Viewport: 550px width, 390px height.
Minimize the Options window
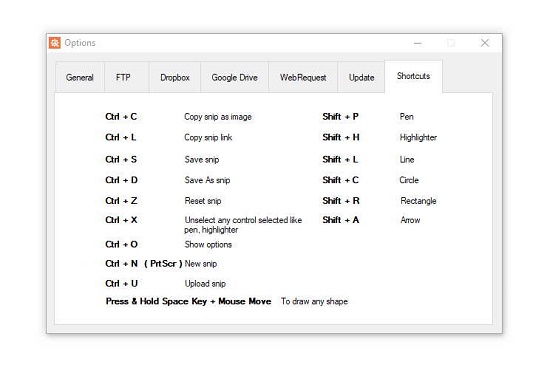click(x=417, y=43)
